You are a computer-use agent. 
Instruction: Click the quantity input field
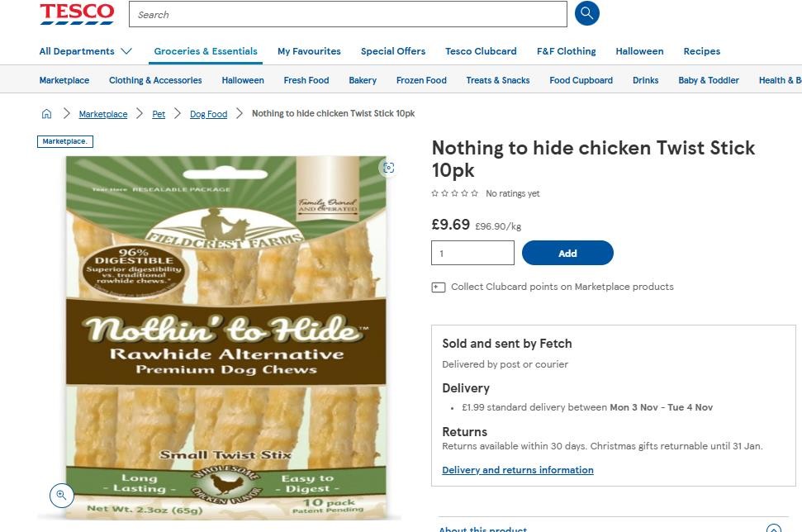point(472,254)
